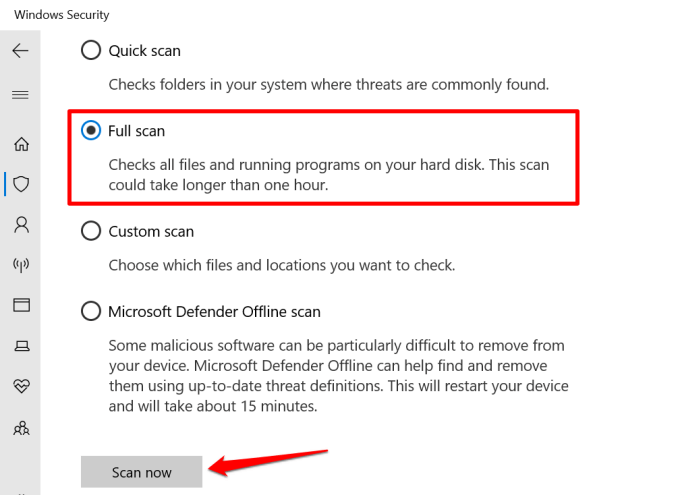The height and width of the screenshot is (495, 680).
Task: Open Family options people icon
Action: point(20,427)
